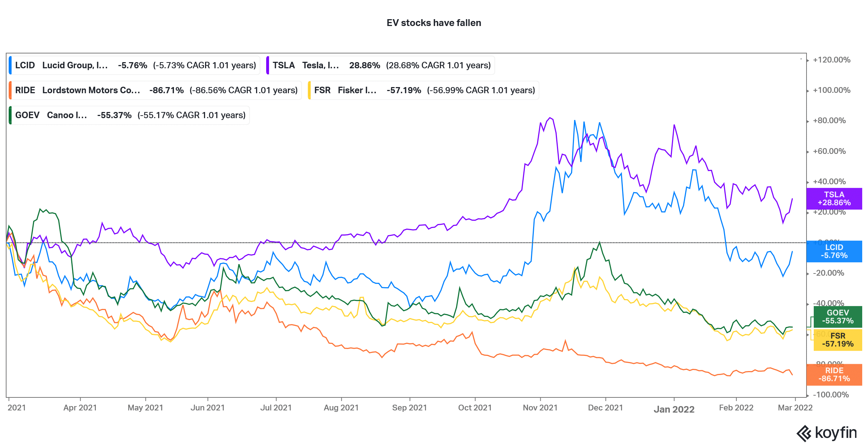Click the "EV stocks have fallen" chart title

tap(434, 23)
